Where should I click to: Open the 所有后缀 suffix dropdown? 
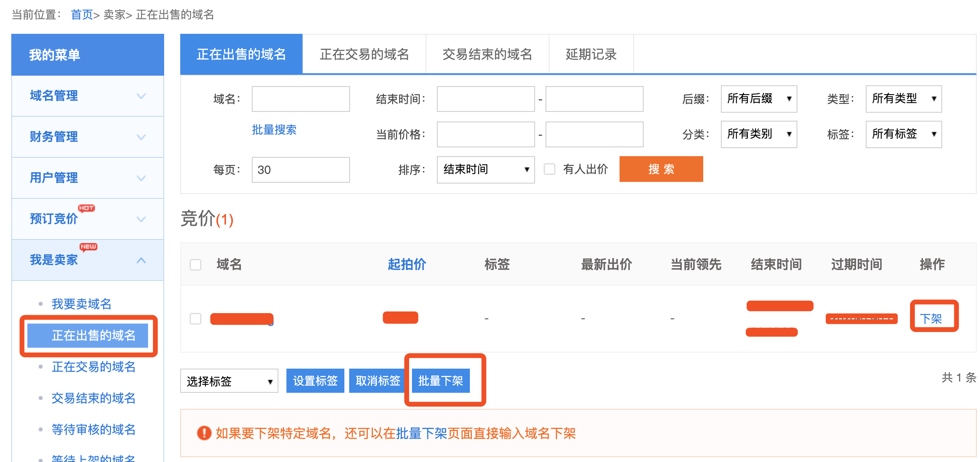click(x=759, y=99)
